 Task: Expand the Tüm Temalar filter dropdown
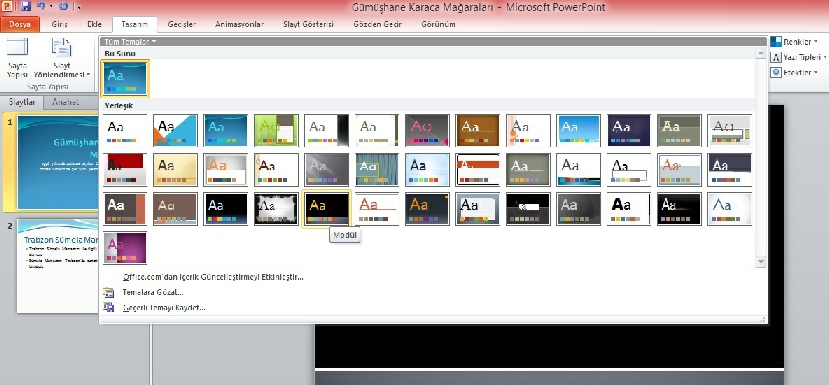coord(130,42)
